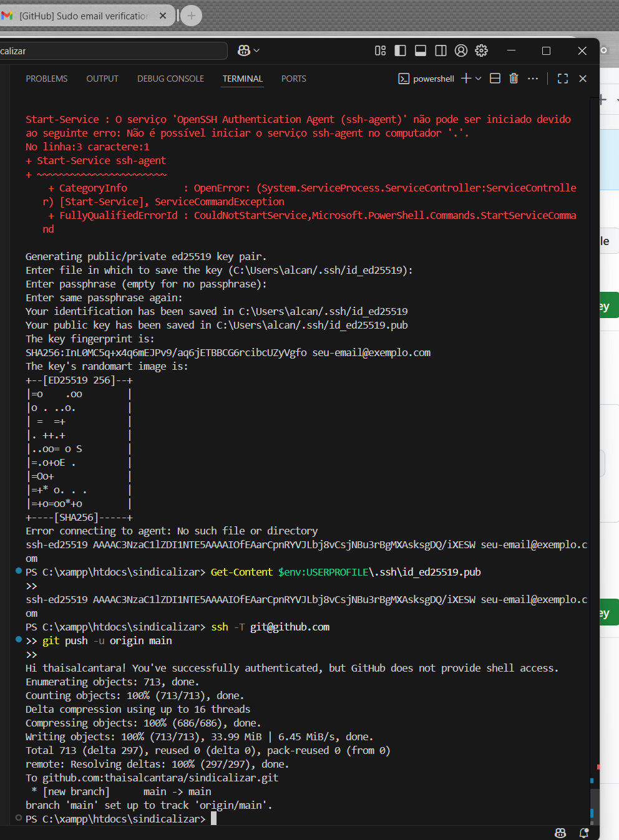This screenshot has width=619, height=840.
Task: Switch to the PROBLEMS tab
Action: 47,79
